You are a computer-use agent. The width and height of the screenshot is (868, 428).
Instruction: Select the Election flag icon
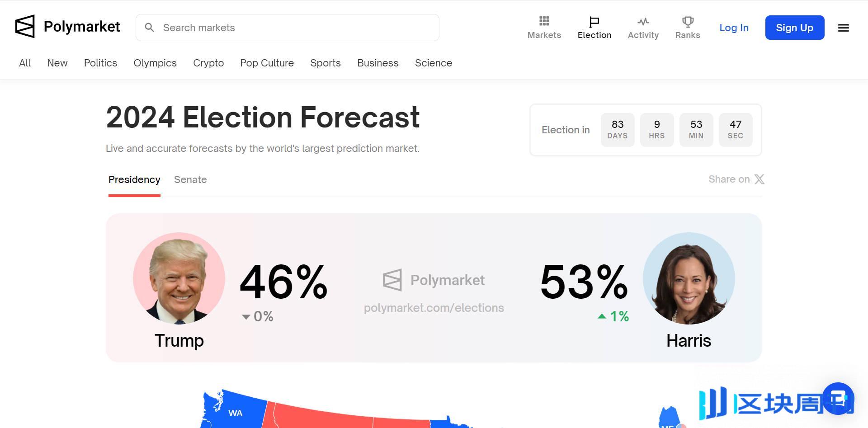(594, 22)
